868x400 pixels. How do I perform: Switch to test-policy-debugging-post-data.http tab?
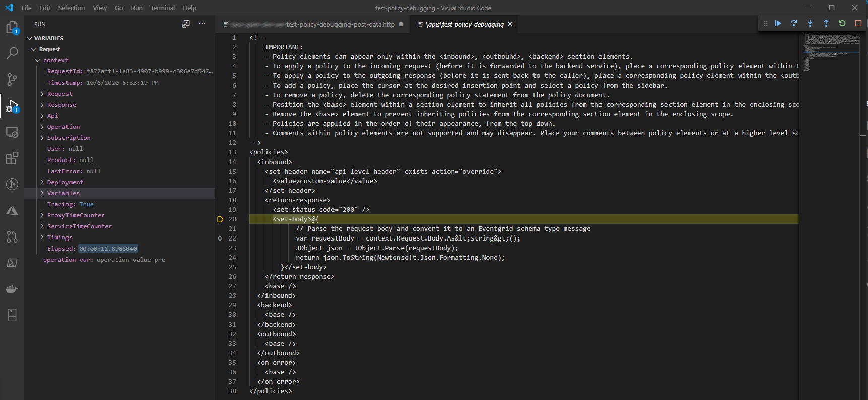[340, 24]
